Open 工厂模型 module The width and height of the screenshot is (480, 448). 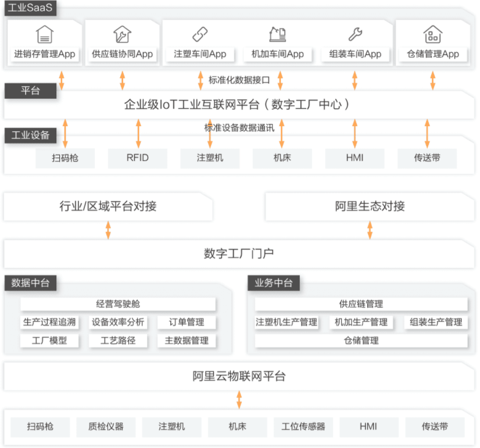coord(49,341)
